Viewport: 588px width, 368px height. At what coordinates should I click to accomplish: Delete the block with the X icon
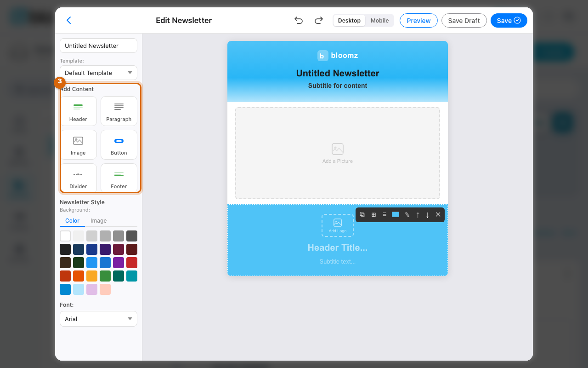click(x=438, y=215)
